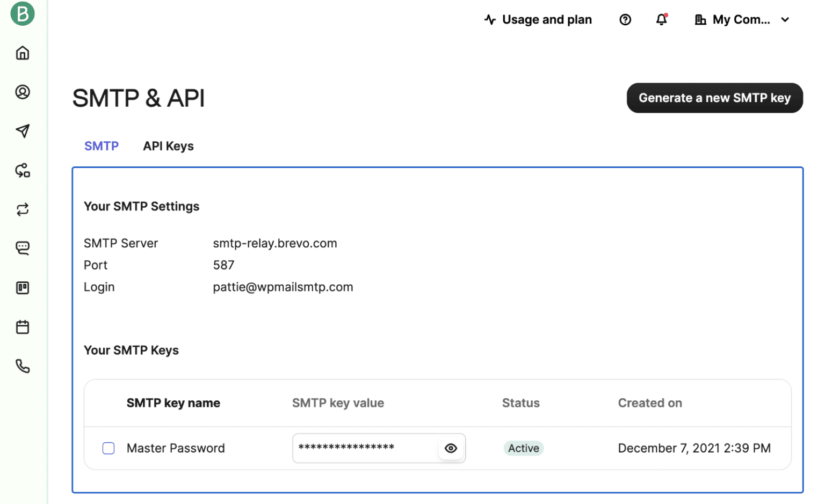
Task: Open the Deals board icon
Action: pos(23,288)
